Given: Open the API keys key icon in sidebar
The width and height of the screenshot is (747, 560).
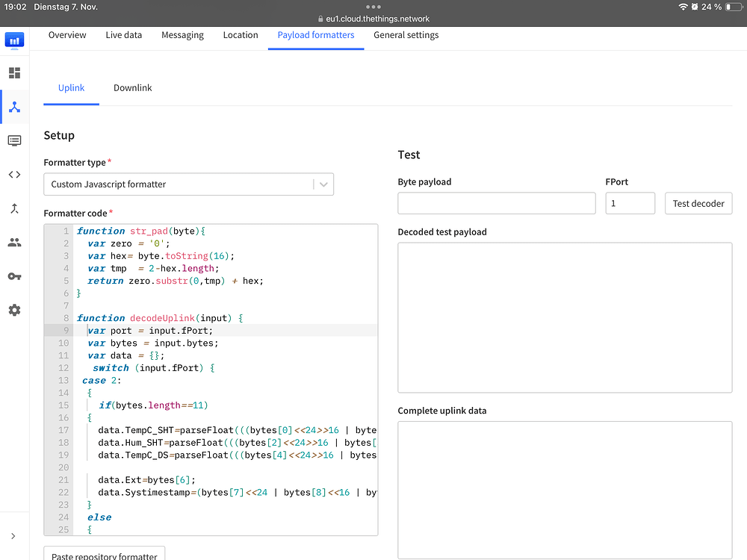Looking at the screenshot, I should tap(14, 276).
